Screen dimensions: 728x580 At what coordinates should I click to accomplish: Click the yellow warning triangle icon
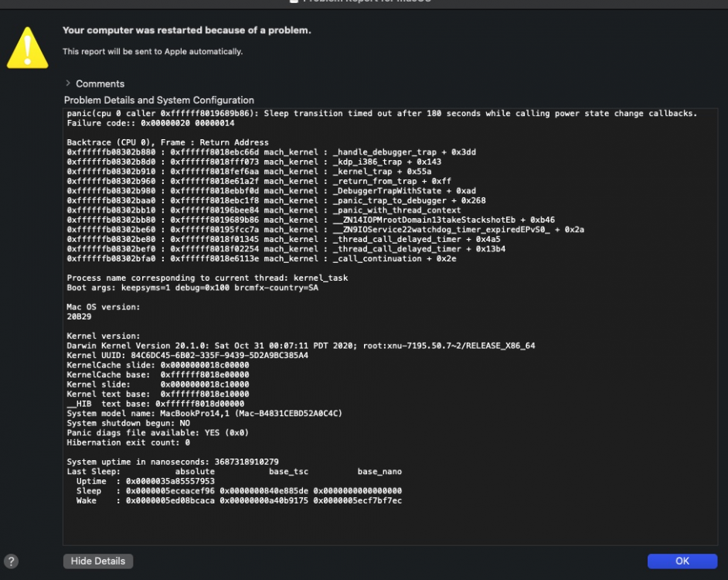[x=27, y=48]
